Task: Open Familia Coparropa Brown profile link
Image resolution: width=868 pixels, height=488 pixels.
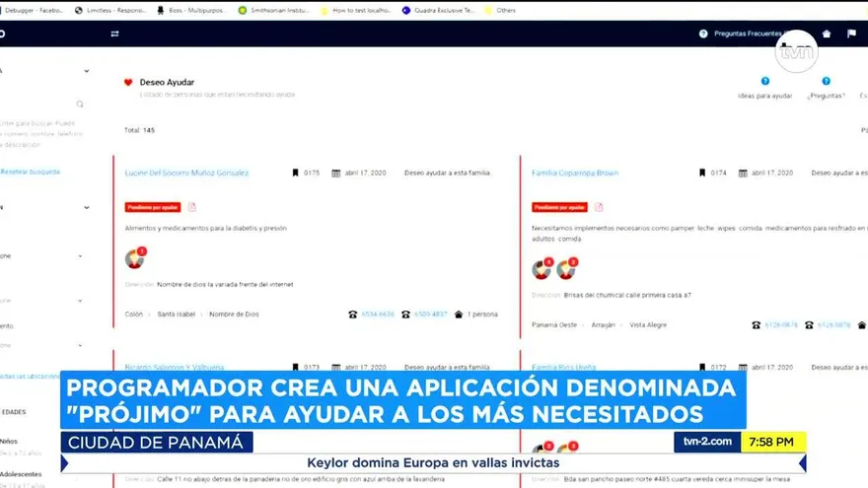Action: [x=575, y=174]
